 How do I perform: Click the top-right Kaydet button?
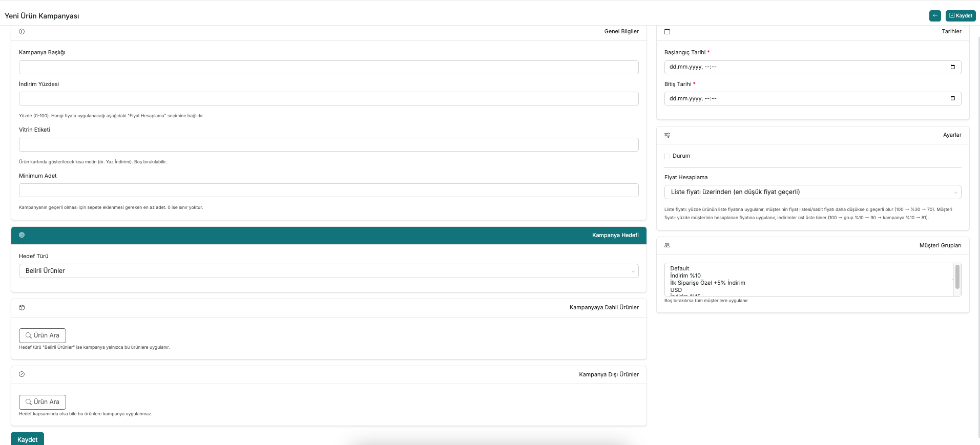961,16
